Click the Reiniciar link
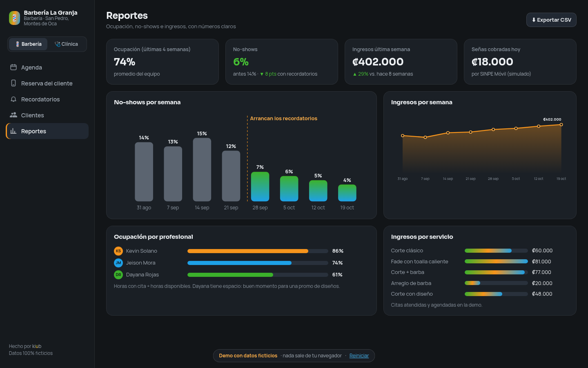Image resolution: width=588 pixels, height=368 pixels. (x=359, y=356)
